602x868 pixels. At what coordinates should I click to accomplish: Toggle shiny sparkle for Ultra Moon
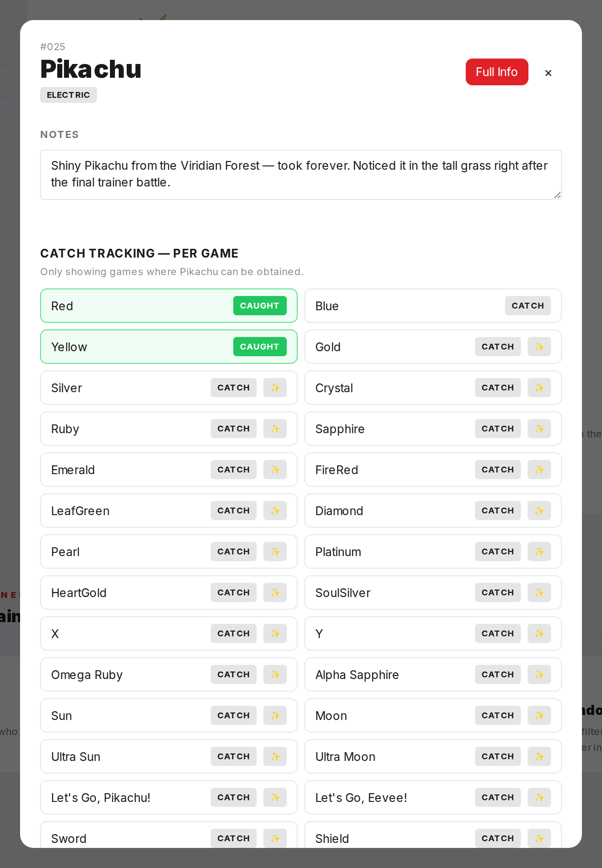pos(539,756)
